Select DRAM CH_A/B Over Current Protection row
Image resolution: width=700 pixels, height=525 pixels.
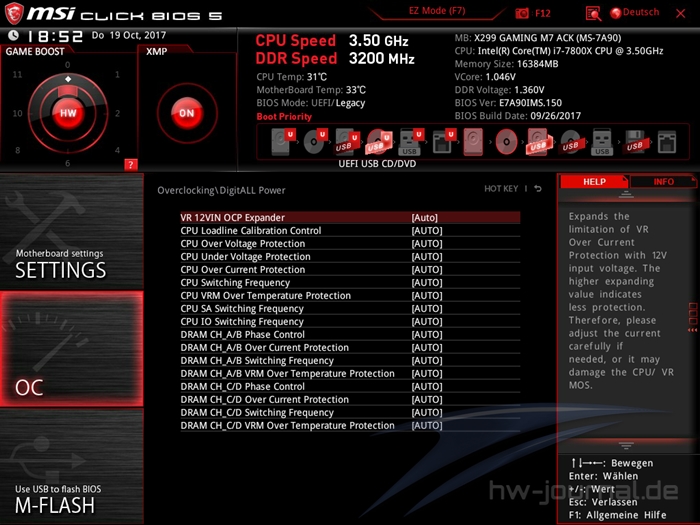pos(350,347)
